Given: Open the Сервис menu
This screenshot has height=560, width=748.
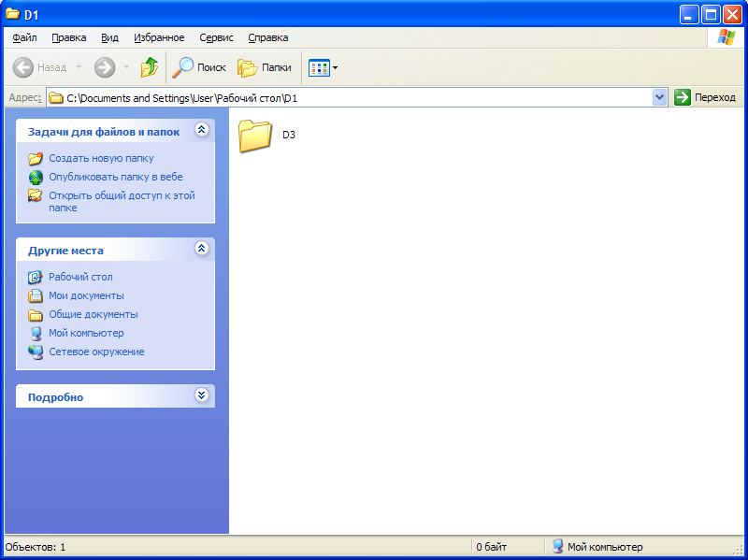Looking at the screenshot, I should pyautogui.click(x=216, y=37).
